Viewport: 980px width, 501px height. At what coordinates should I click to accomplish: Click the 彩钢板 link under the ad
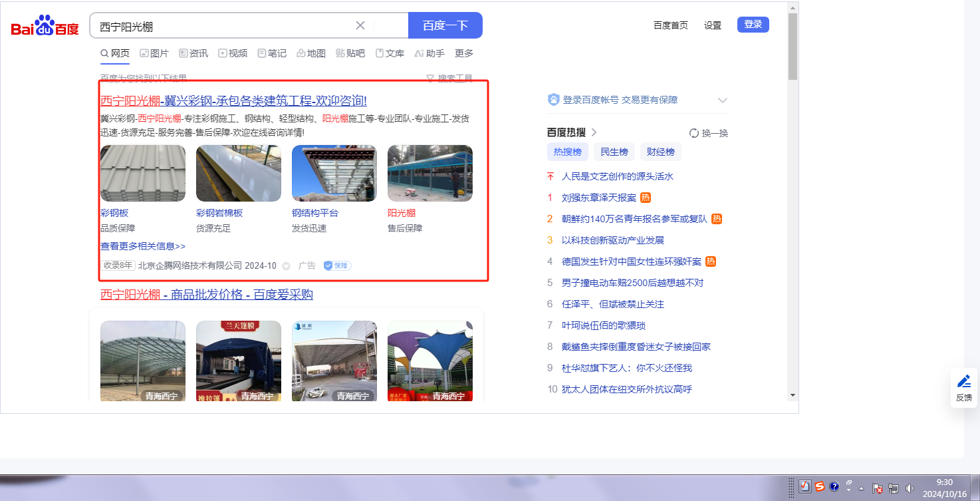coord(114,213)
